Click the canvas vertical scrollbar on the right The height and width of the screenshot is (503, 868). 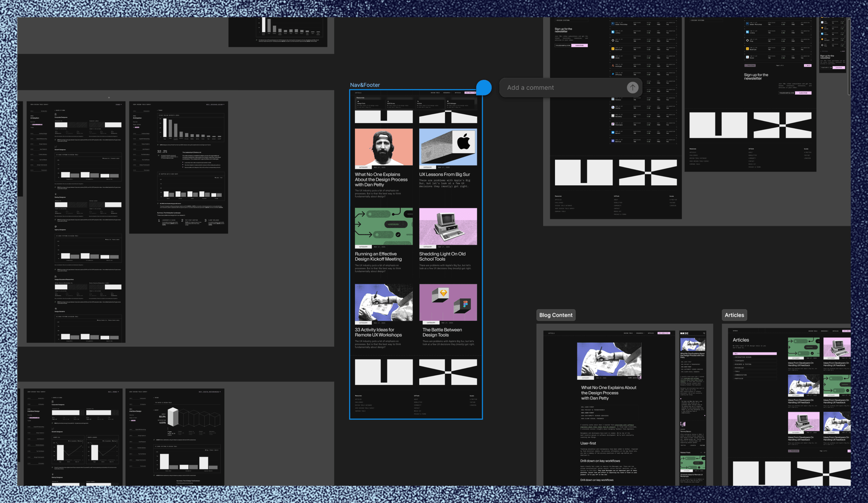point(849,57)
